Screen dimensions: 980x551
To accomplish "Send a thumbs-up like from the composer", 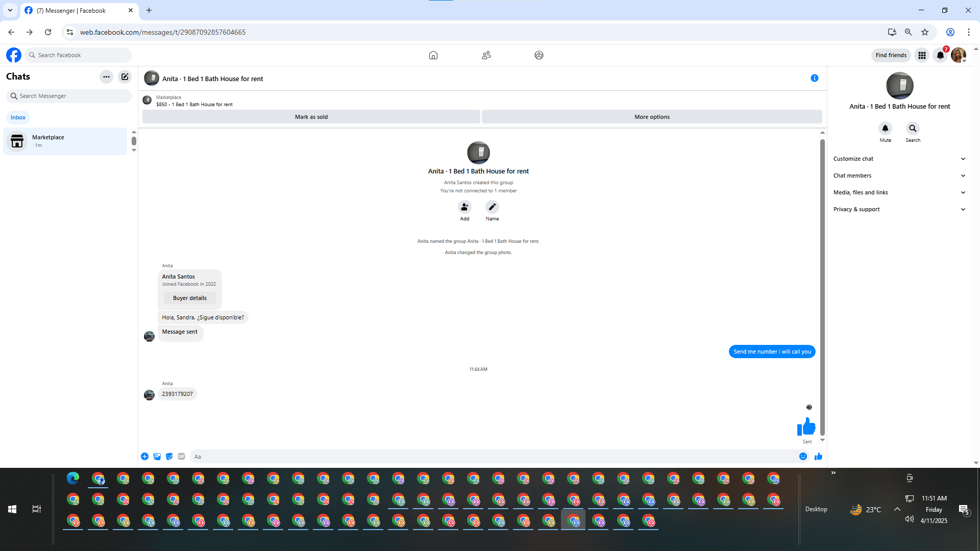I will point(818,457).
